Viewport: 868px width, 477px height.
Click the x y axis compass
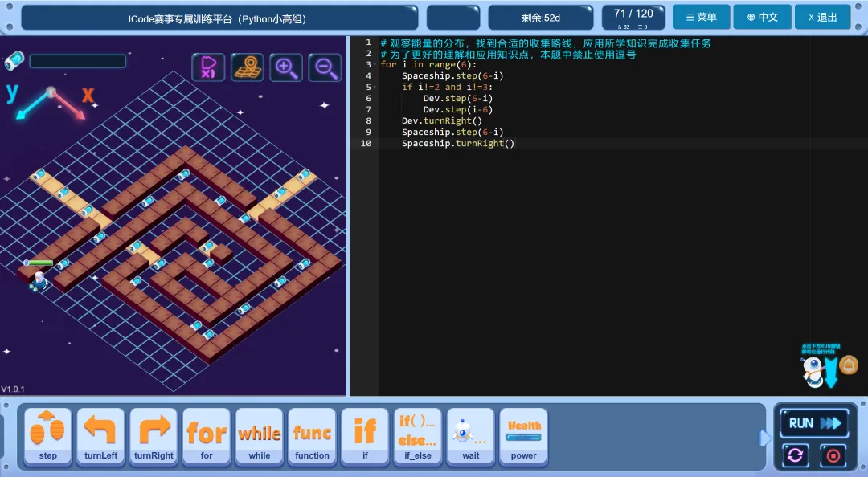point(51,102)
